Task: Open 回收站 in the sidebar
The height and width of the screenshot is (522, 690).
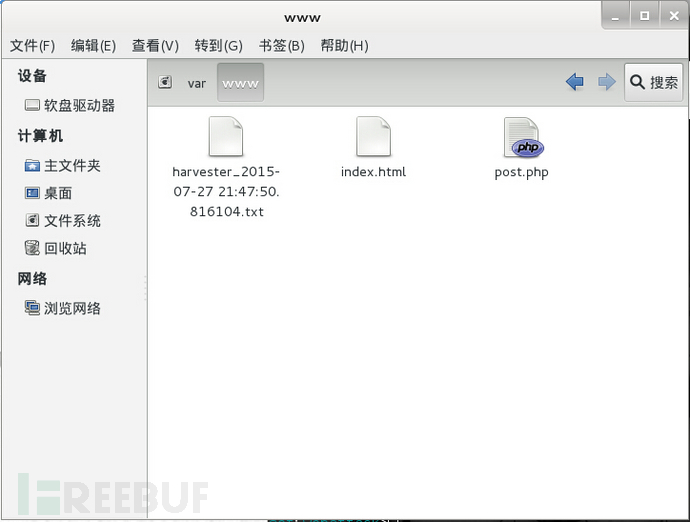Action: click(x=65, y=248)
